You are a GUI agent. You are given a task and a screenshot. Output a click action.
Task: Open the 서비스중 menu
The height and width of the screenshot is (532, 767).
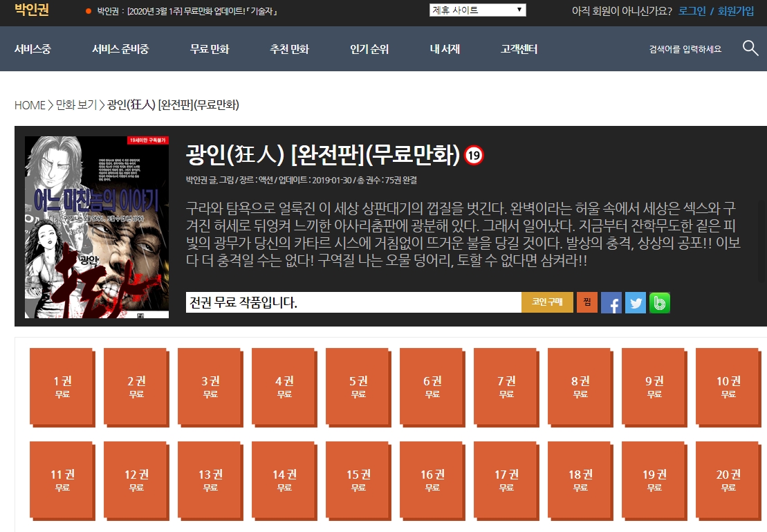coord(33,49)
